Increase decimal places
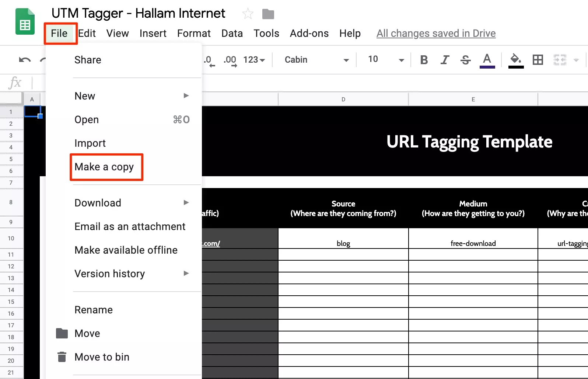Viewport: 588px width, 379px height. pos(230,60)
